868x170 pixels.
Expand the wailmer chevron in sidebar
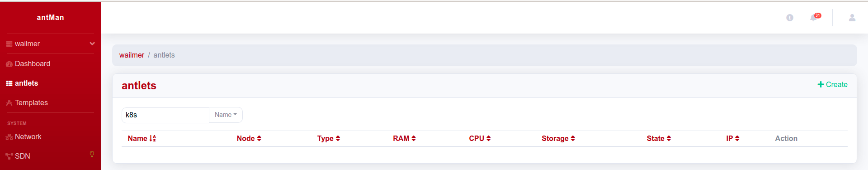tap(92, 44)
